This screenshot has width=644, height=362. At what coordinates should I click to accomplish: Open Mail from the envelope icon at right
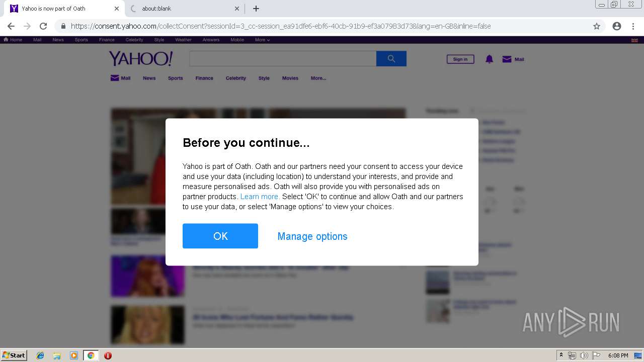click(513, 59)
